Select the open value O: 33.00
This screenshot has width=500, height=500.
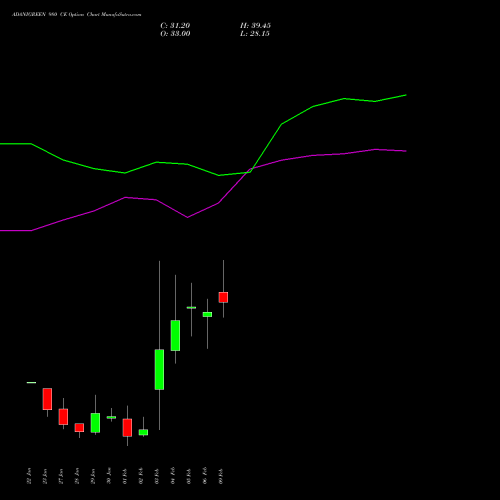click(175, 34)
